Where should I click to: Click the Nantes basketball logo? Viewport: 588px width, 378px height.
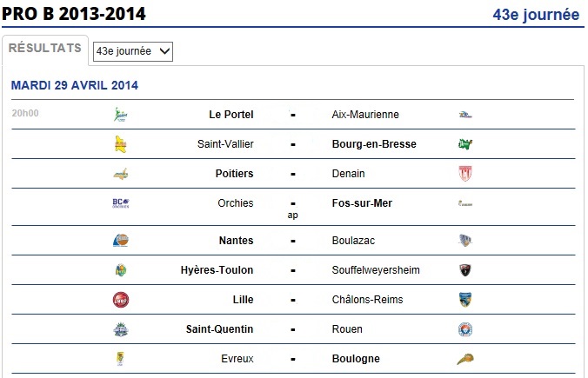coord(120,240)
